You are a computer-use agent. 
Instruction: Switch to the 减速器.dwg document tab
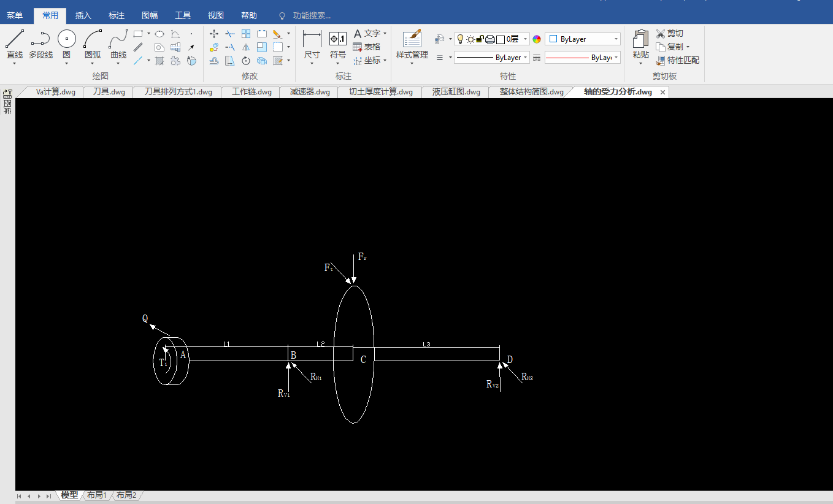[x=310, y=92]
